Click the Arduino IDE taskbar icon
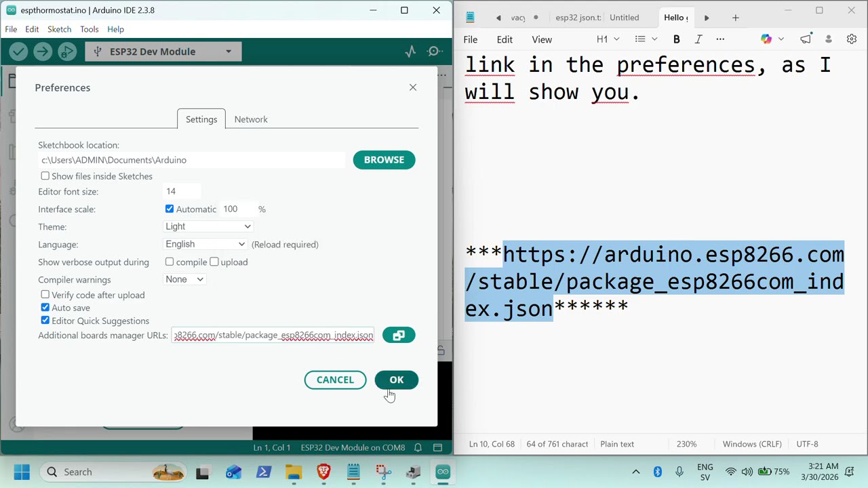The width and height of the screenshot is (868, 488). click(x=443, y=472)
